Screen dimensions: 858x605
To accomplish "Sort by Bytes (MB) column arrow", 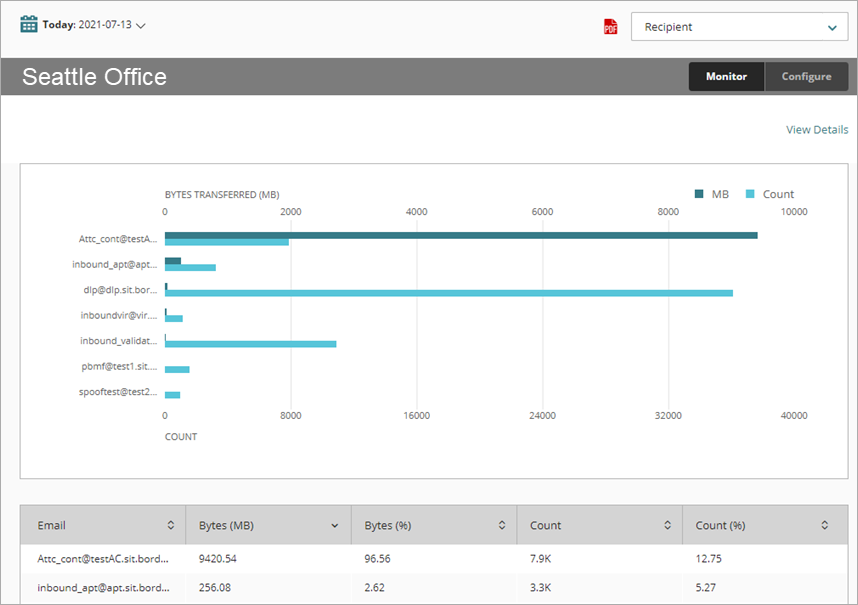I will click(334, 526).
